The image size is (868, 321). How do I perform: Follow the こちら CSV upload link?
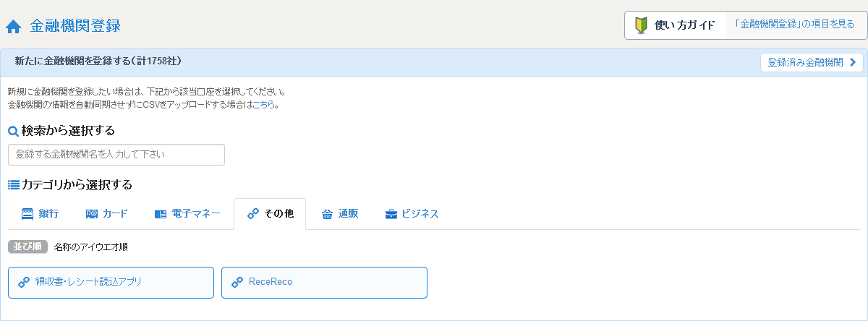(264, 105)
